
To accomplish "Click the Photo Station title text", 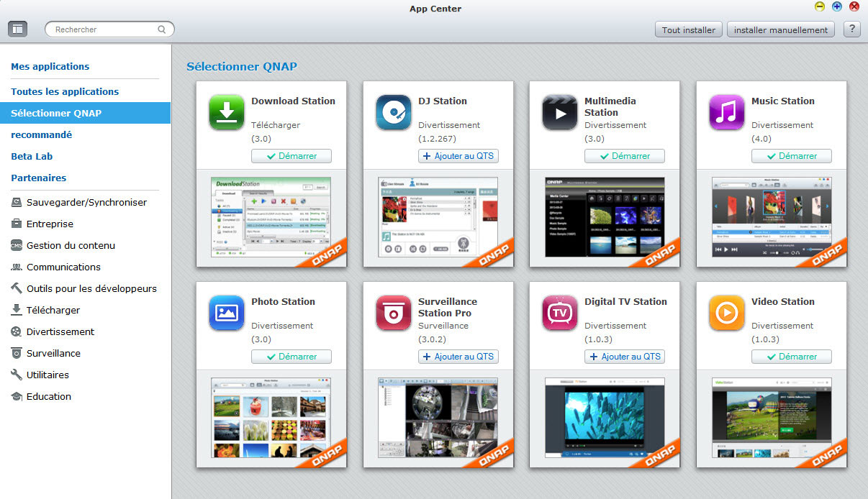I will (283, 302).
